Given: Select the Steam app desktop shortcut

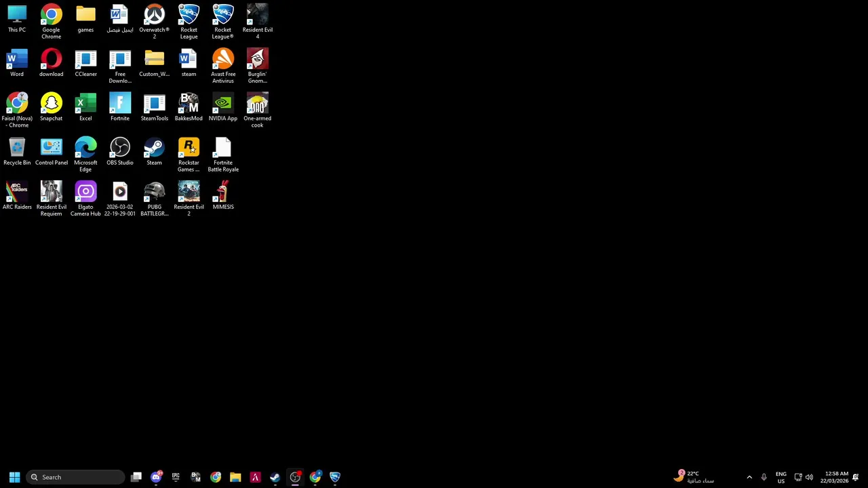Looking at the screenshot, I should point(154,152).
